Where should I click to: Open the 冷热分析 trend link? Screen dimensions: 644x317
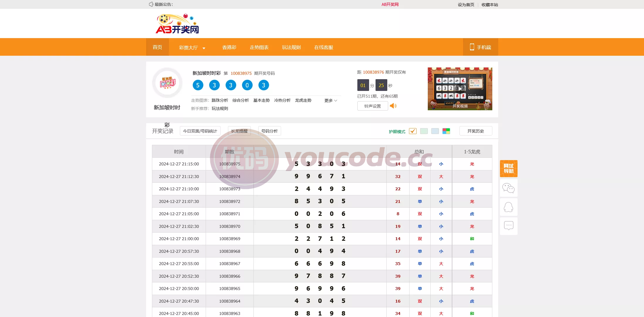coord(282,100)
